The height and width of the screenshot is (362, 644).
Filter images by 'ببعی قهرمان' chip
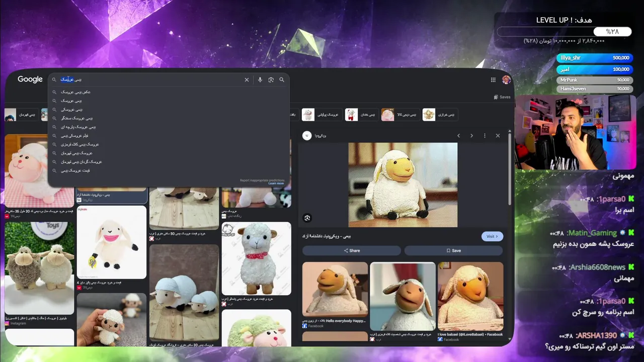click(21, 115)
